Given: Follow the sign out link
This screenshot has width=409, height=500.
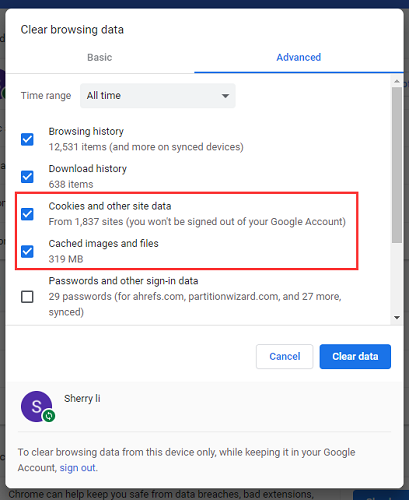Looking at the screenshot, I should pyautogui.click(x=78, y=468).
